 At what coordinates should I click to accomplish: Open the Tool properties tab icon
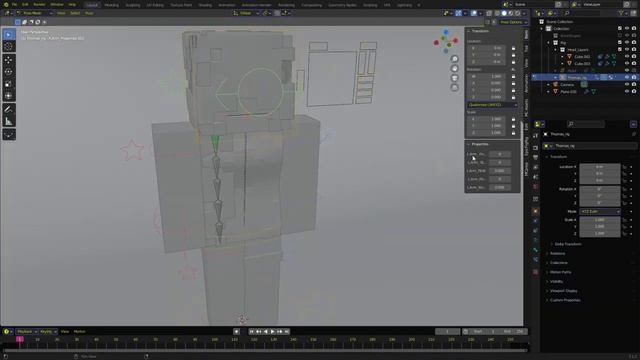tap(536, 136)
